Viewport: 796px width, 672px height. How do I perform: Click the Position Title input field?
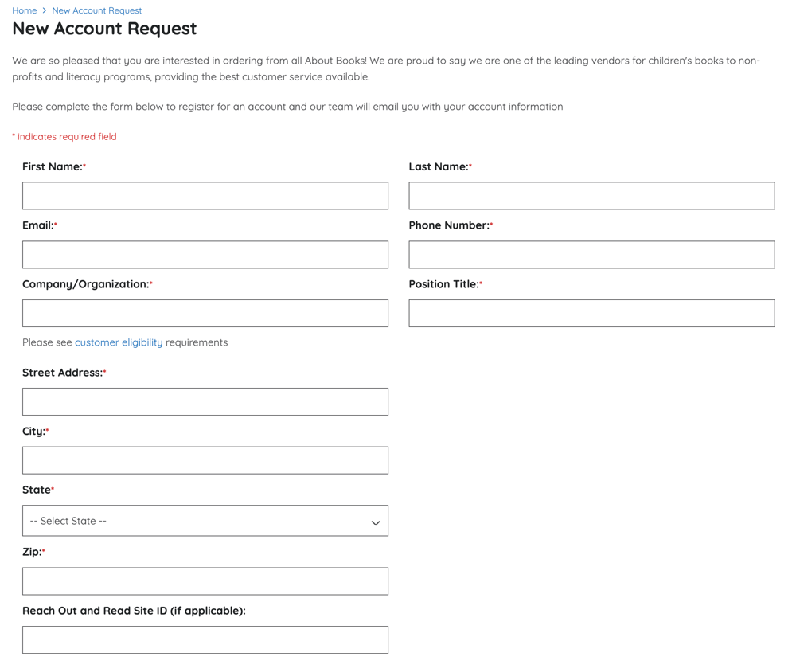[x=591, y=314]
